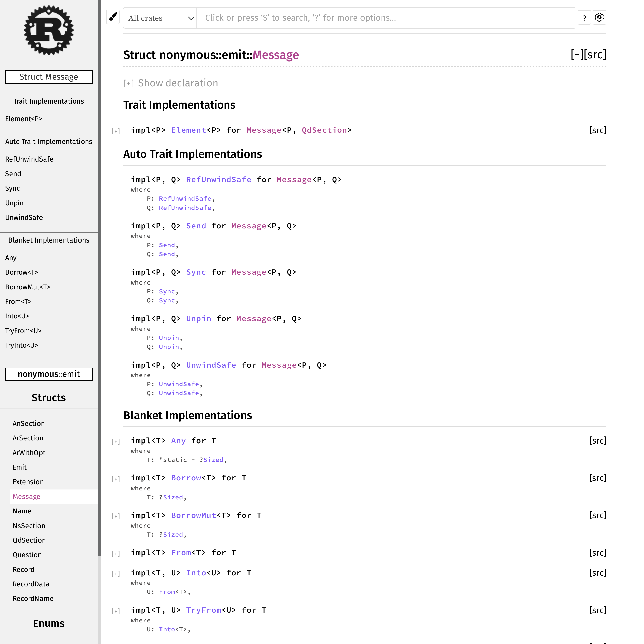Open src link for Element<P> impl
This screenshot has width=644, height=644.
point(598,130)
